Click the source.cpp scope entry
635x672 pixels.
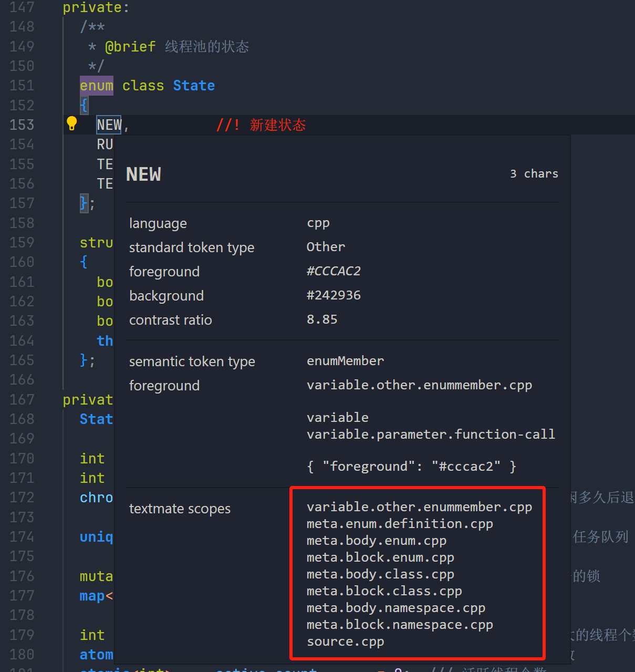(x=345, y=642)
